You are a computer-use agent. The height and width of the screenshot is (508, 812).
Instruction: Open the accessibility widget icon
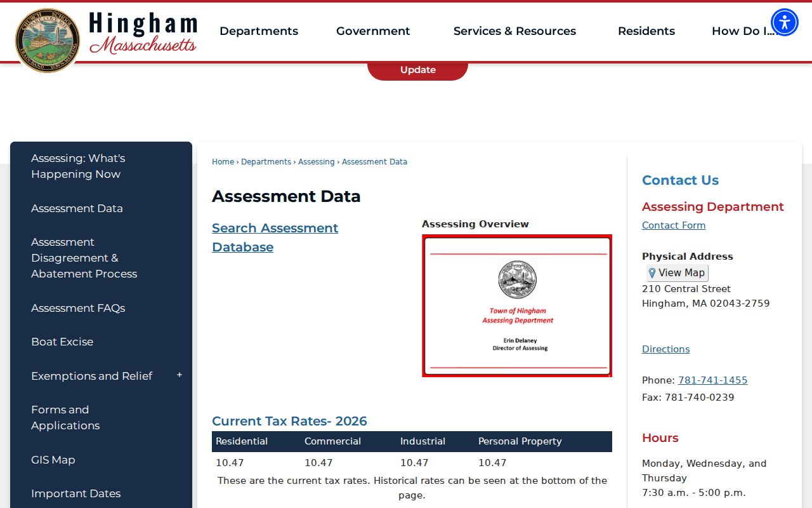pyautogui.click(x=785, y=22)
